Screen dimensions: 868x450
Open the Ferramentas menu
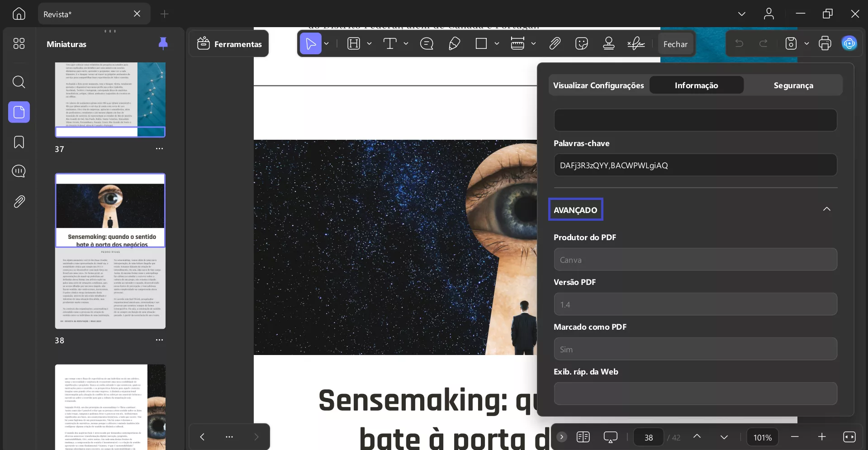click(x=229, y=44)
